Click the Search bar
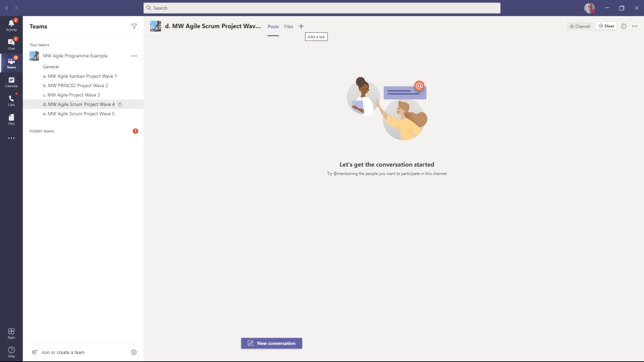Image resolution: width=644 pixels, height=362 pixels. [322, 7]
